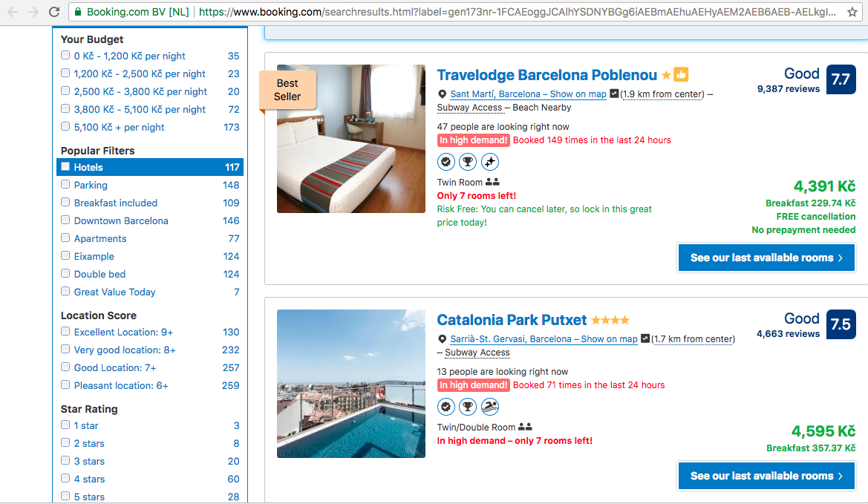Click the Best Seller label

pyautogui.click(x=287, y=90)
